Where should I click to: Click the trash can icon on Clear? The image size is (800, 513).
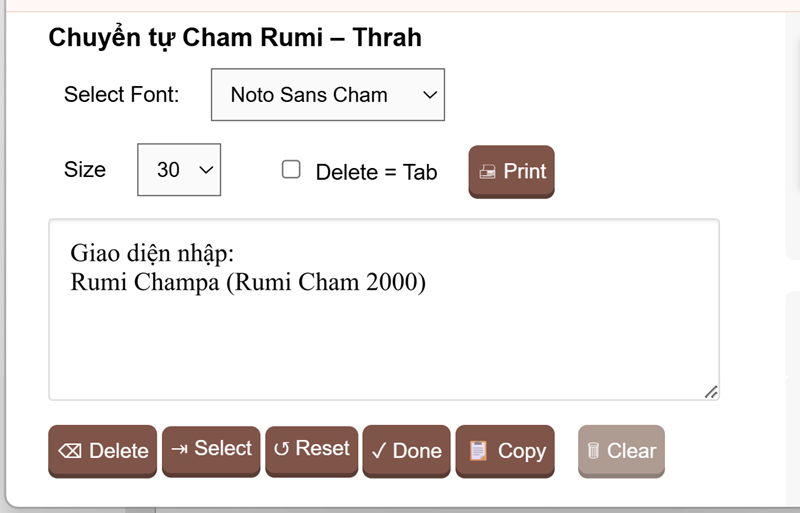click(x=594, y=451)
